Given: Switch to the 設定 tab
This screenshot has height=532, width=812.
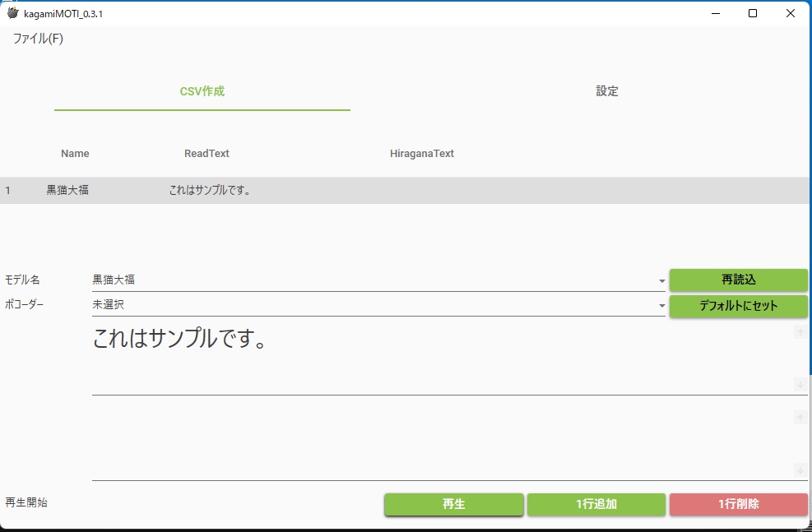Looking at the screenshot, I should click(607, 91).
